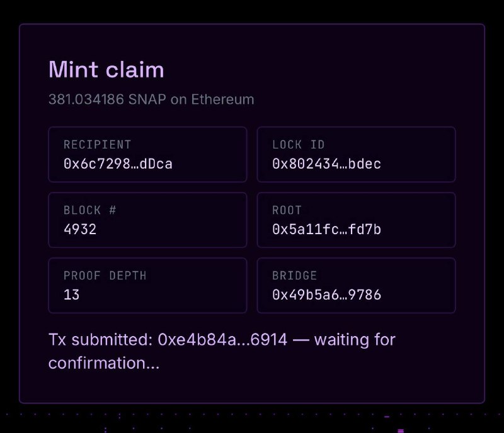Open submitted transaction hash 0xe4b84a...6914
Screen dimensions: 504x433
coord(222,339)
